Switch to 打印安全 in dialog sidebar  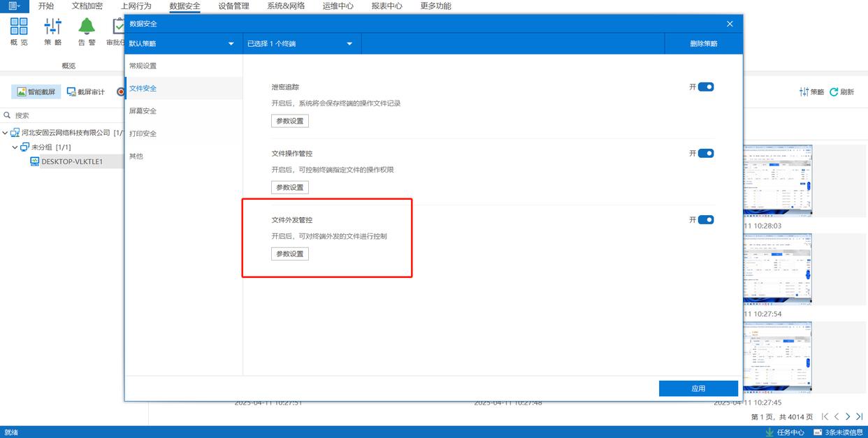(184, 133)
